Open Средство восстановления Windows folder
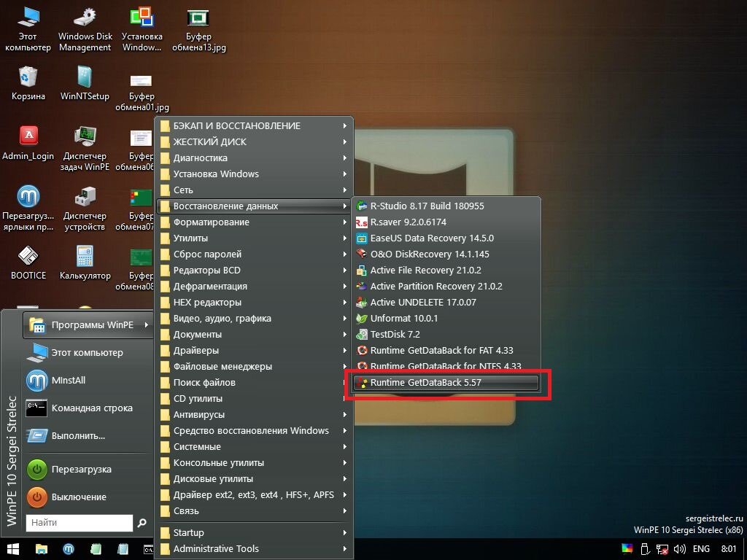This screenshot has height=560, width=747. (255, 430)
